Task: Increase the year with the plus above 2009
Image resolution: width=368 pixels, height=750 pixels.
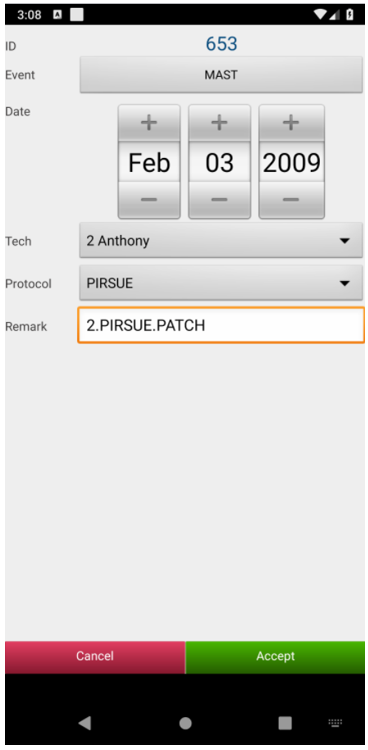Action: pyautogui.click(x=291, y=123)
